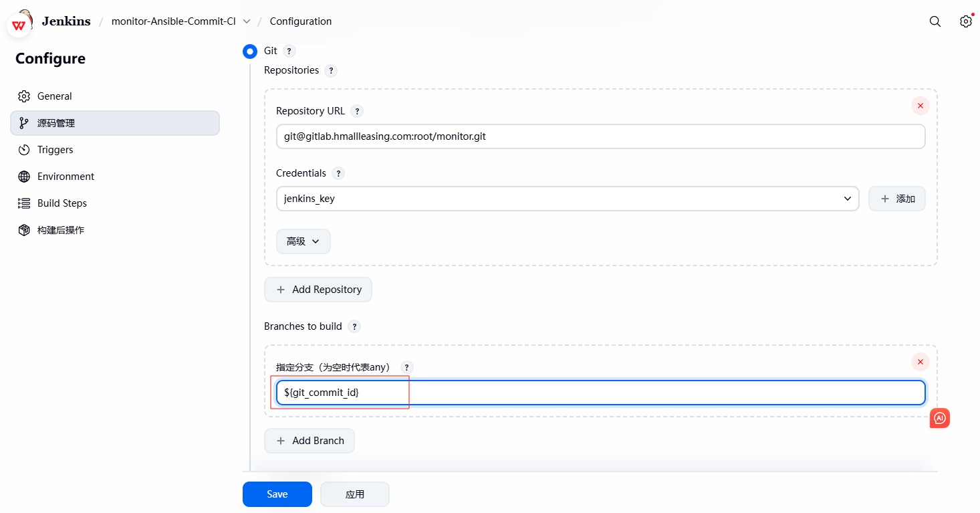This screenshot has width=980, height=513.
Task: Click the Add Repository button
Action: 318,290
